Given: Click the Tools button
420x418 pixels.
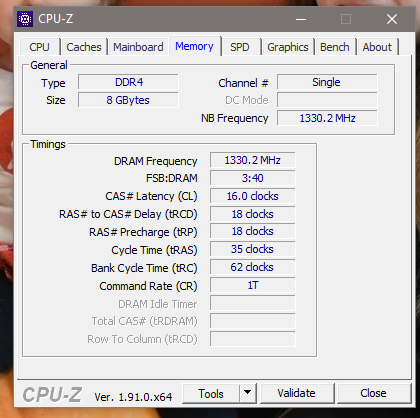Looking at the screenshot, I should click(211, 394).
